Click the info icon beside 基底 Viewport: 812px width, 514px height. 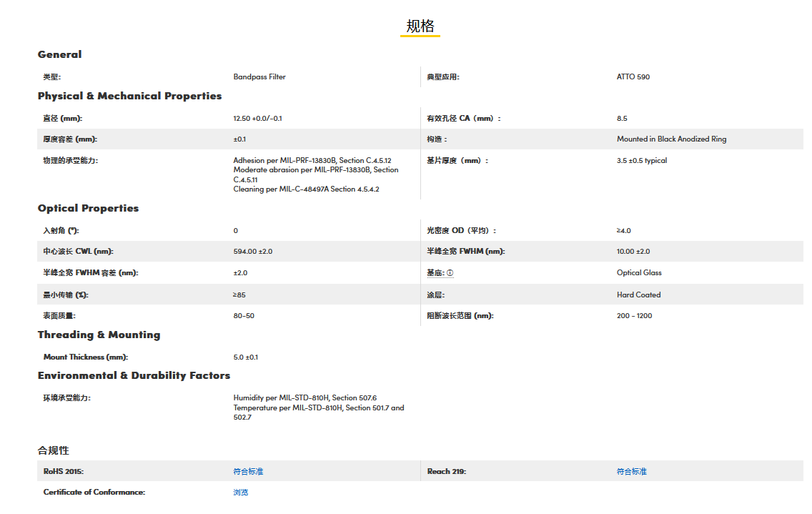click(x=450, y=273)
